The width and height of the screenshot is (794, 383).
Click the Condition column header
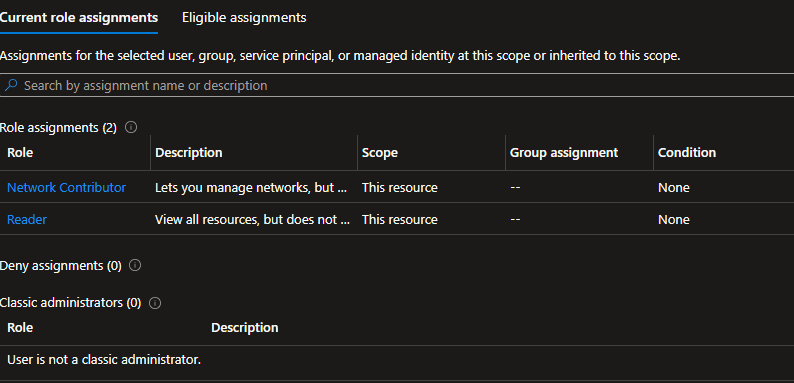[687, 152]
